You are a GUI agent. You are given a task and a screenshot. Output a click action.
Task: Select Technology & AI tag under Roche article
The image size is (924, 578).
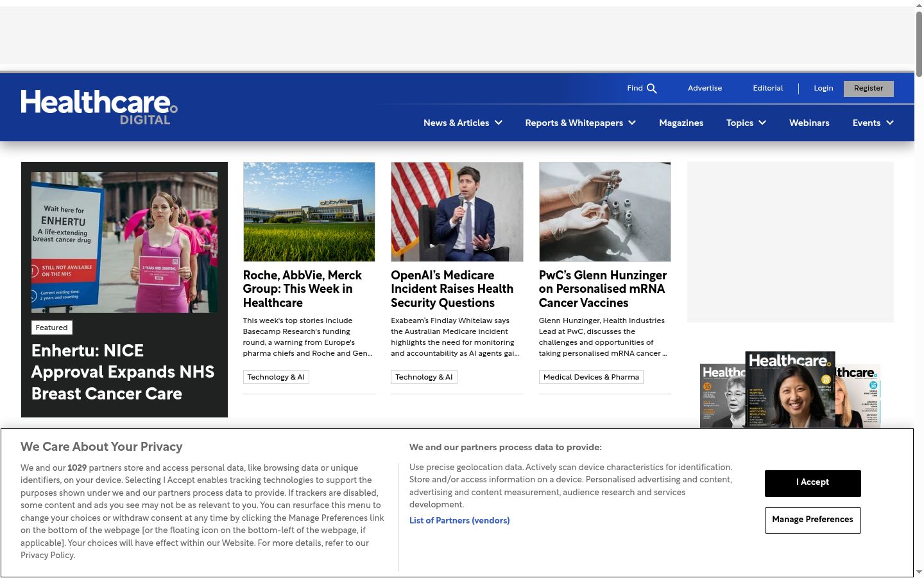(276, 377)
